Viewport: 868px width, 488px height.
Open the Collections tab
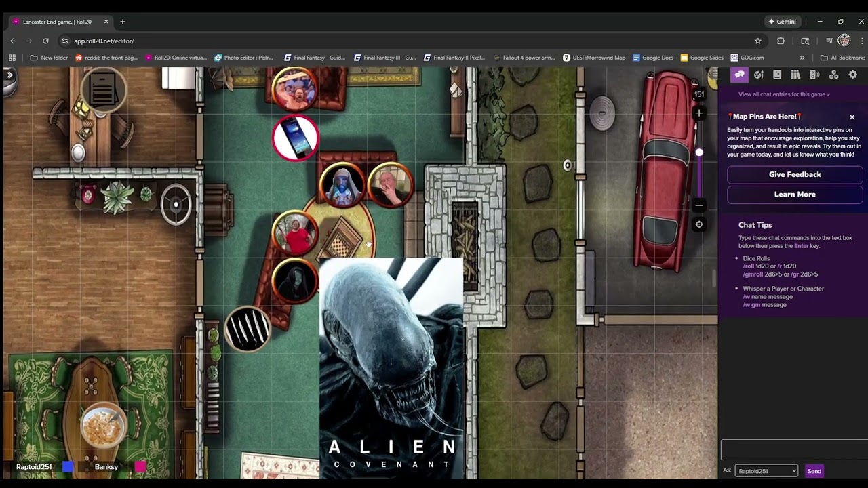833,75
